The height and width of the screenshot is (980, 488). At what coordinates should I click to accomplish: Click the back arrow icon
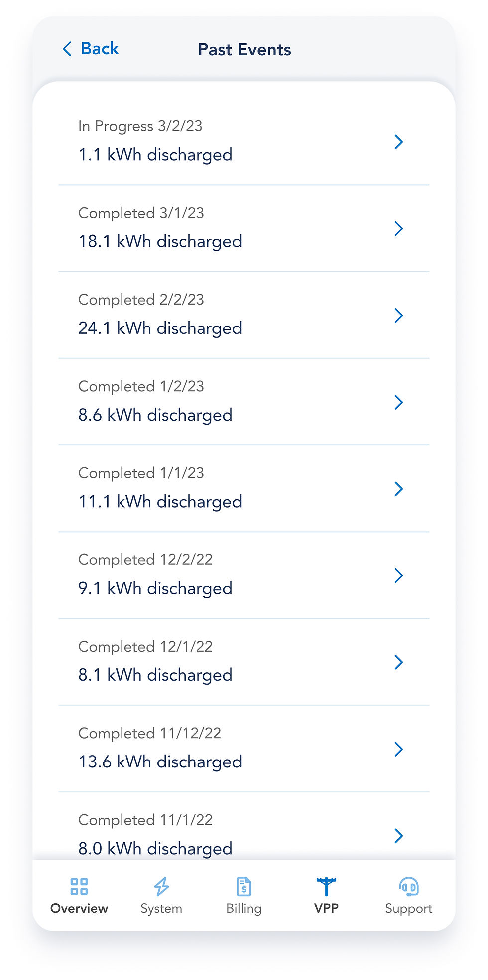point(67,49)
